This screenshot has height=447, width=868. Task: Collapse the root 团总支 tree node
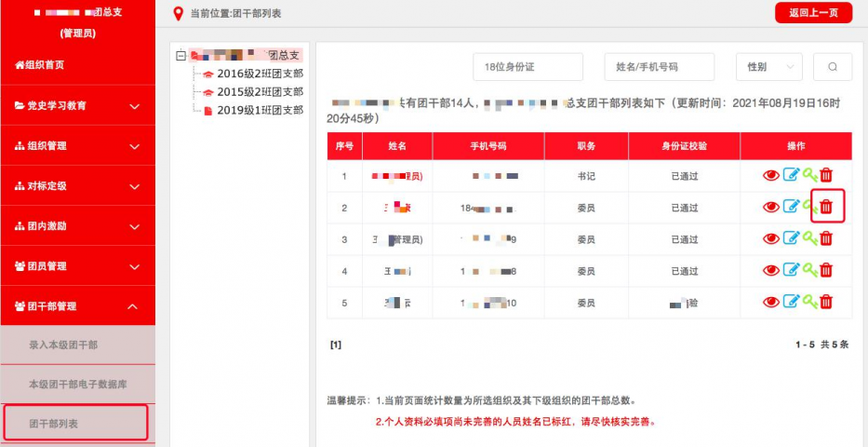pos(180,56)
